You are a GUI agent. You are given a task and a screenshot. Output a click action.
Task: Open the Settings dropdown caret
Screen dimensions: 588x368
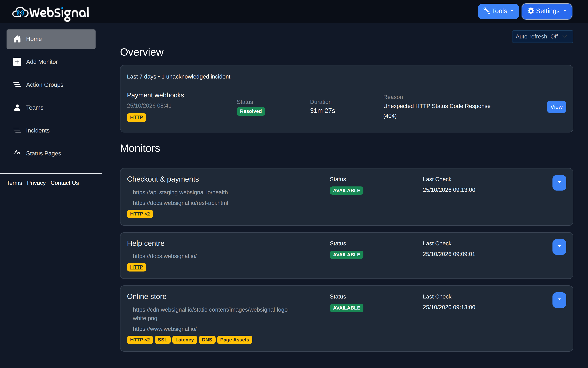tap(565, 11)
